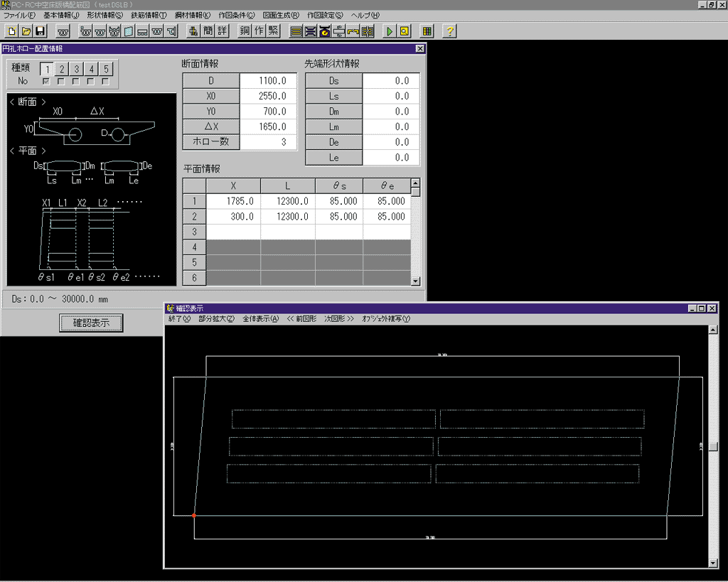
Task: Click the D value field showing 1100.0
Action: coord(268,81)
